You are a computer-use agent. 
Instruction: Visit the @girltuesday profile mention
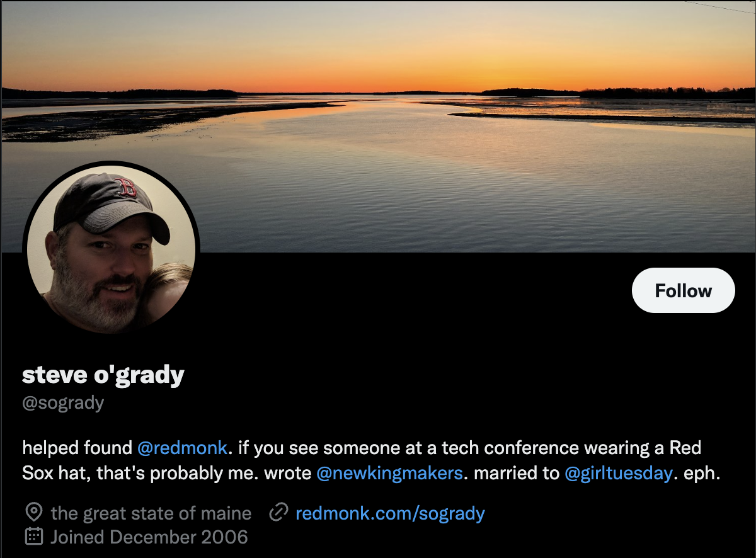(x=618, y=473)
